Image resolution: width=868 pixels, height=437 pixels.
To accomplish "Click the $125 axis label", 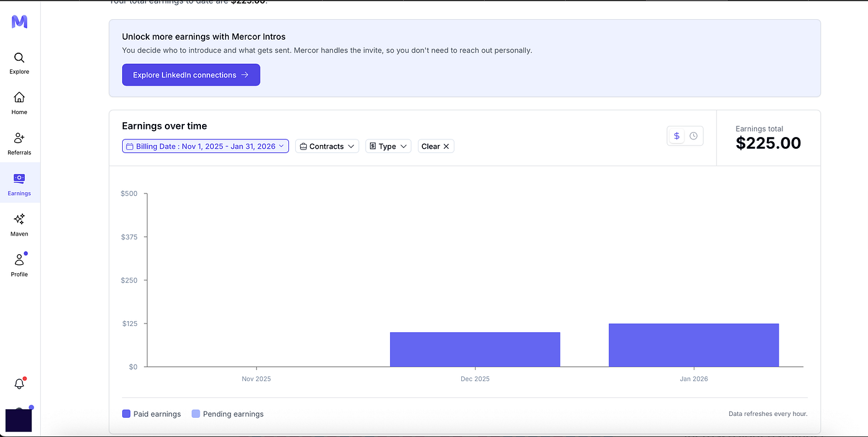I will [x=129, y=324].
